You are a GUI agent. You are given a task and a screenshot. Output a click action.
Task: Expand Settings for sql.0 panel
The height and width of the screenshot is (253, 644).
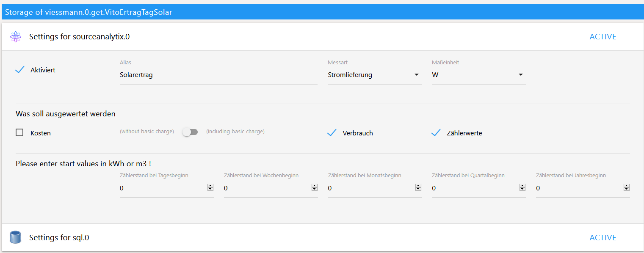pos(322,237)
